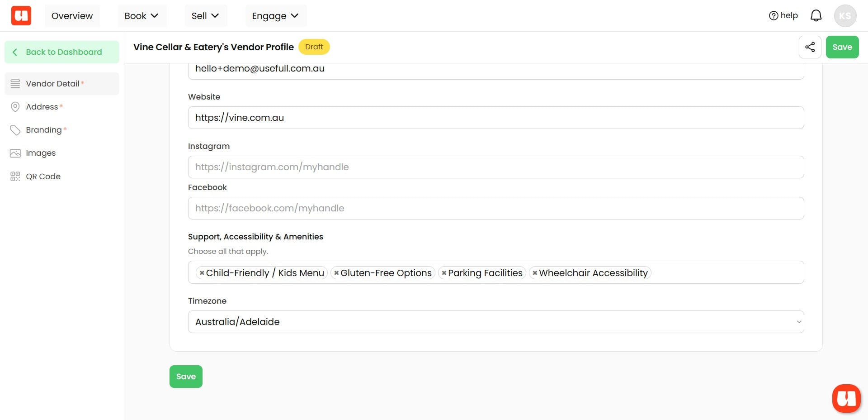Click the share icon button
The height and width of the screenshot is (420, 868).
click(x=810, y=47)
